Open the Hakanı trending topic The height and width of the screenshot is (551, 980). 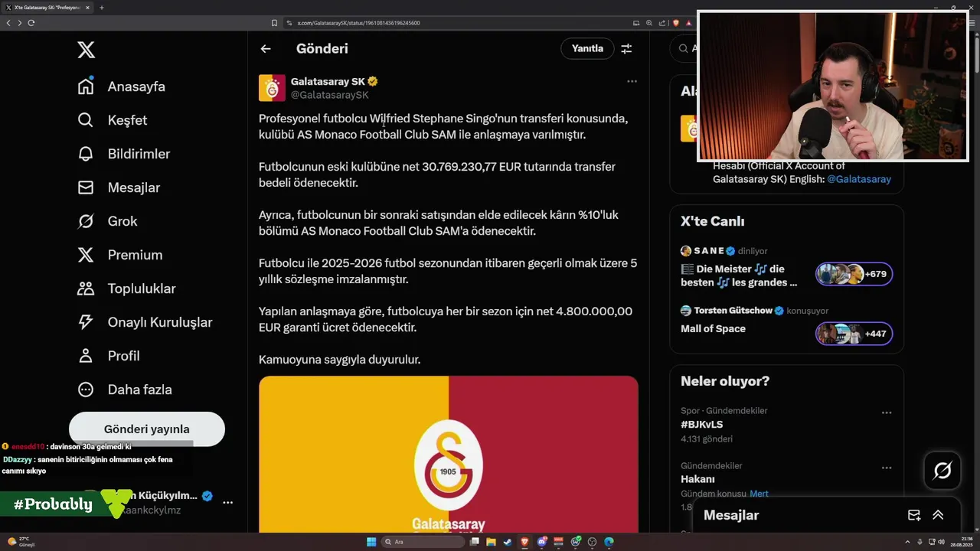[x=697, y=479]
